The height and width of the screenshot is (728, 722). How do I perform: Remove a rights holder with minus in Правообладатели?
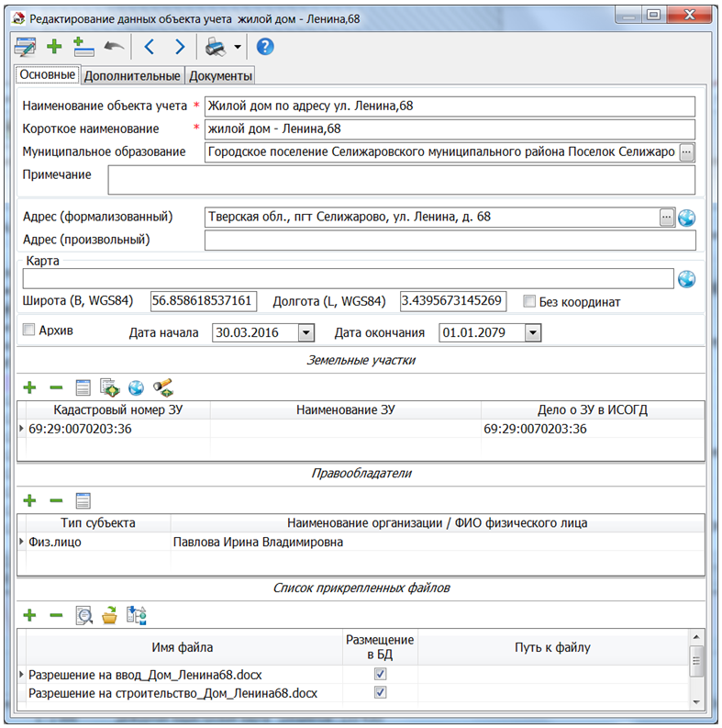[56, 500]
